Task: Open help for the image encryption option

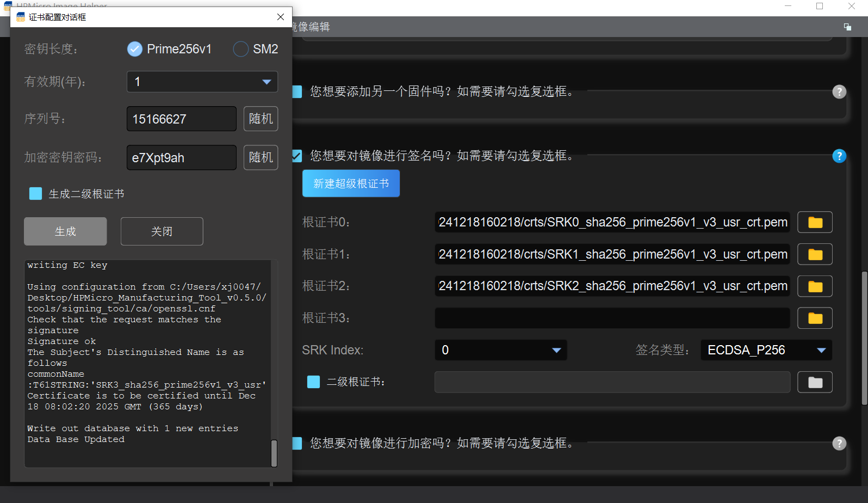Action: pos(839,443)
